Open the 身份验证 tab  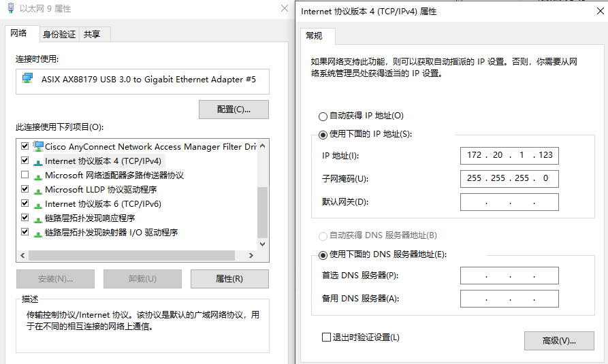point(59,35)
